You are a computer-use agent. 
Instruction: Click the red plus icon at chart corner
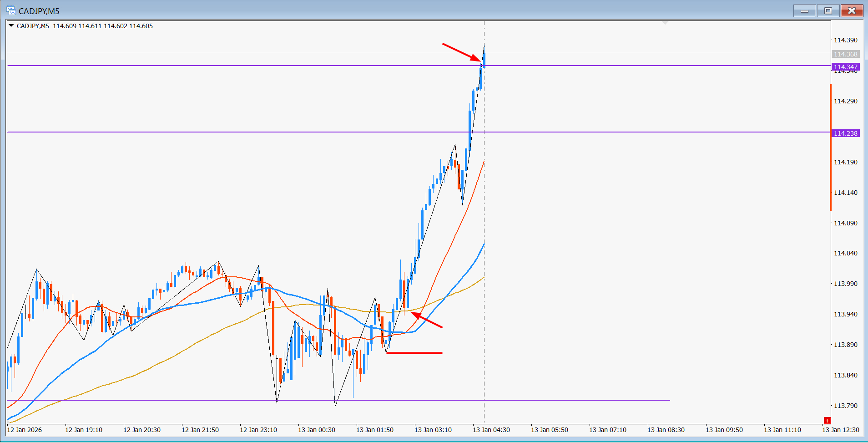(x=827, y=420)
